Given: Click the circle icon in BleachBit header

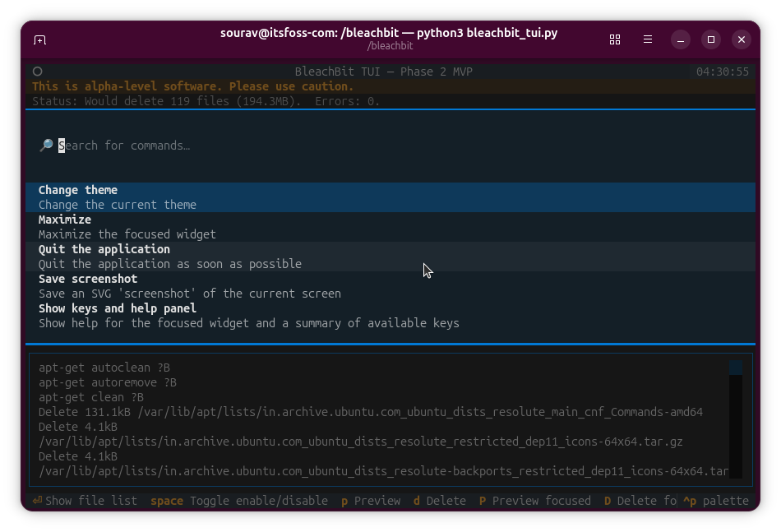Looking at the screenshot, I should [x=37, y=72].
